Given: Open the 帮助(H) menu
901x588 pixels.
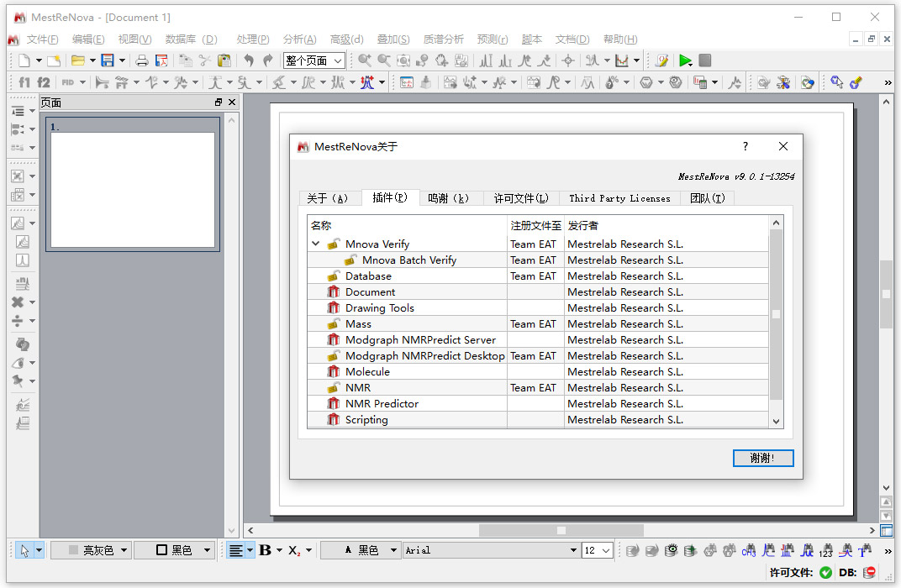Looking at the screenshot, I should (x=620, y=39).
